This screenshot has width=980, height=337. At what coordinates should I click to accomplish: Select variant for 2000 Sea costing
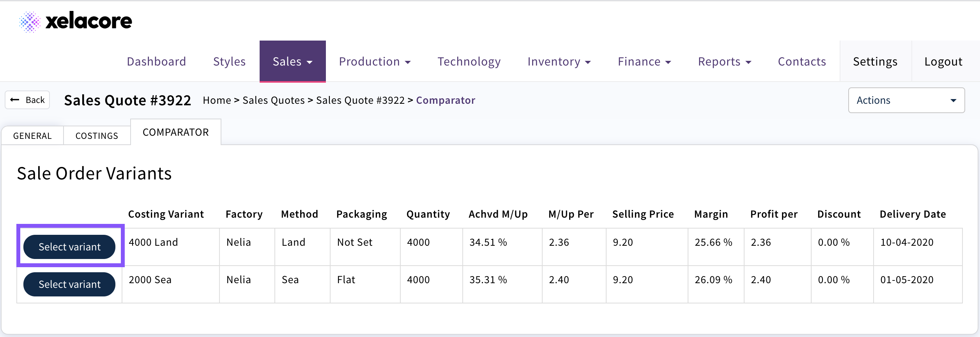click(x=69, y=284)
